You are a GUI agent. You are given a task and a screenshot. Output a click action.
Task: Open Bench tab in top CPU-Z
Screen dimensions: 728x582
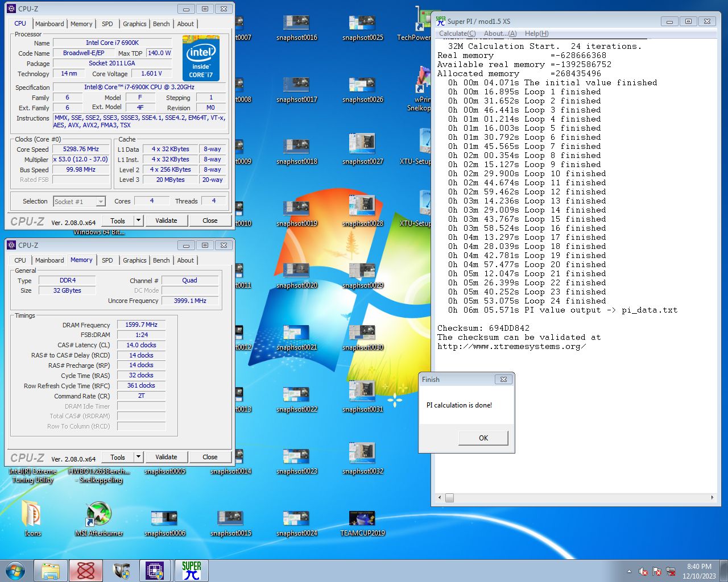(162, 24)
